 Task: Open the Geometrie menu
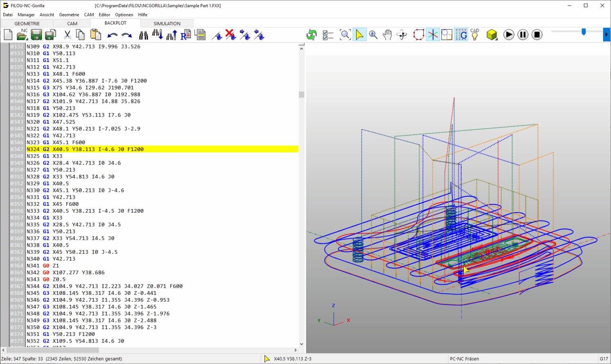[69, 15]
